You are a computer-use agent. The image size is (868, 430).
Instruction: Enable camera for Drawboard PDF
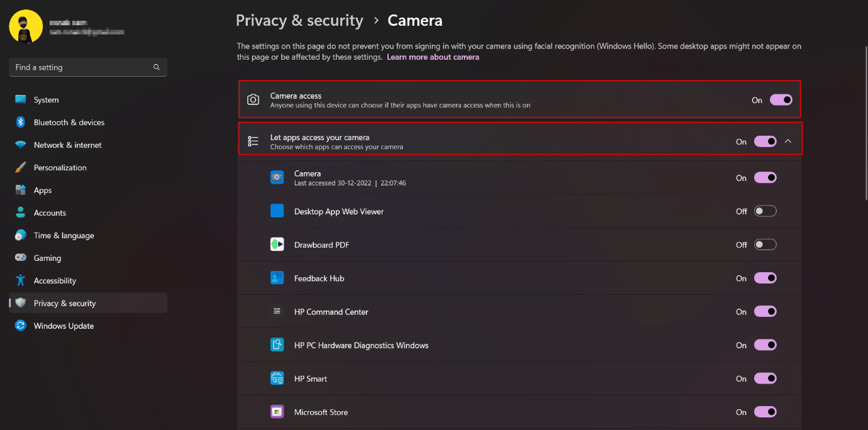(765, 245)
